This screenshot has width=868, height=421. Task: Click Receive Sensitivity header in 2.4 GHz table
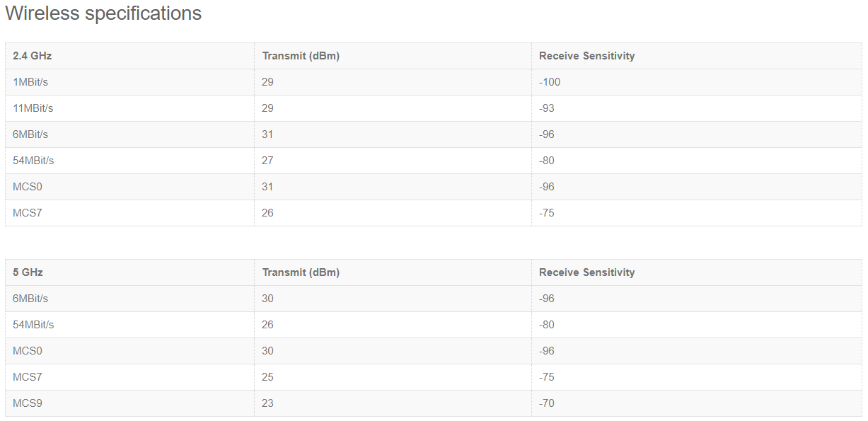click(x=586, y=56)
